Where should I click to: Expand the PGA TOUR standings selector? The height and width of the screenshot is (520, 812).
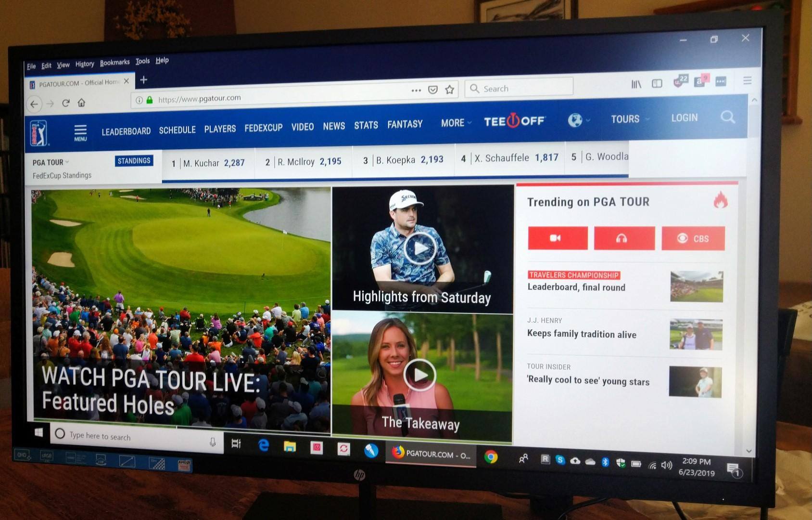tap(51, 162)
